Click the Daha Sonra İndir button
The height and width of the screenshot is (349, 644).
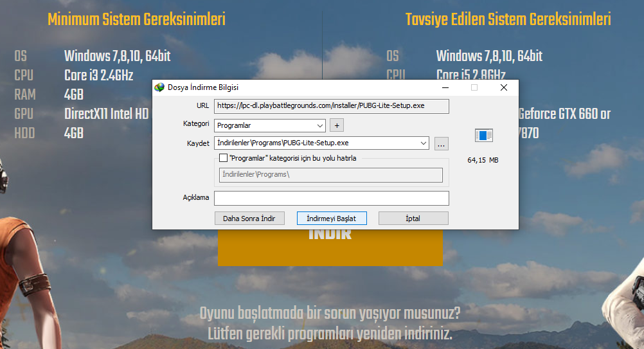tap(249, 219)
